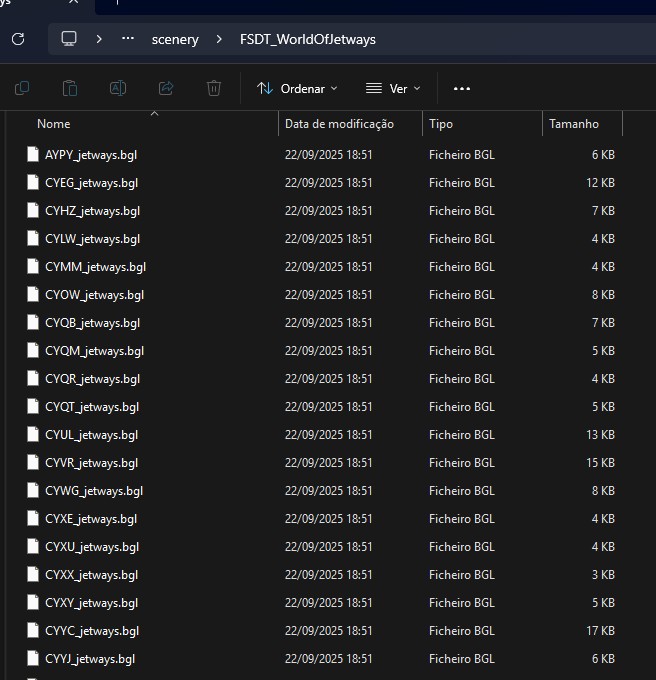The height and width of the screenshot is (680, 656).
Task: Click the Refresh icon in address bar
Action: [18, 39]
